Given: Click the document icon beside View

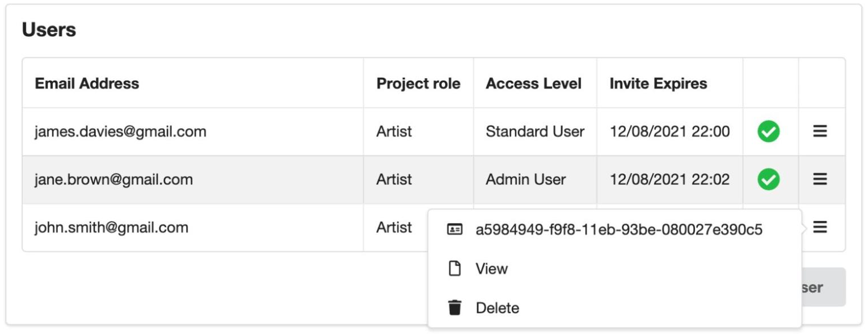Looking at the screenshot, I should 454,269.
